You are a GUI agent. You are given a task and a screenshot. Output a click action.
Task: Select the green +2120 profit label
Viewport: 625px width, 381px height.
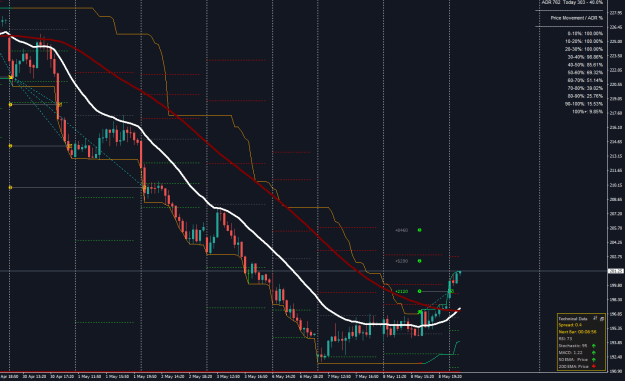click(401, 291)
